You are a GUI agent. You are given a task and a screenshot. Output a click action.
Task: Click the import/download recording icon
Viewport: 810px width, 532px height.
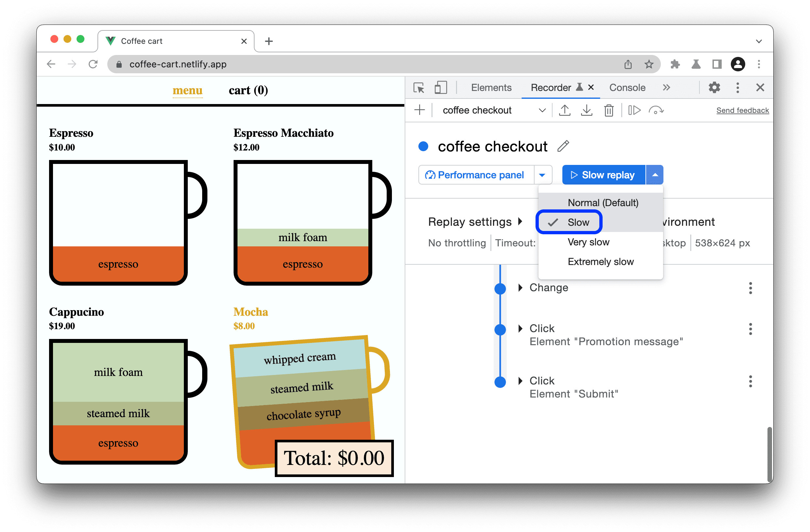pyautogui.click(x=586, y=111)
